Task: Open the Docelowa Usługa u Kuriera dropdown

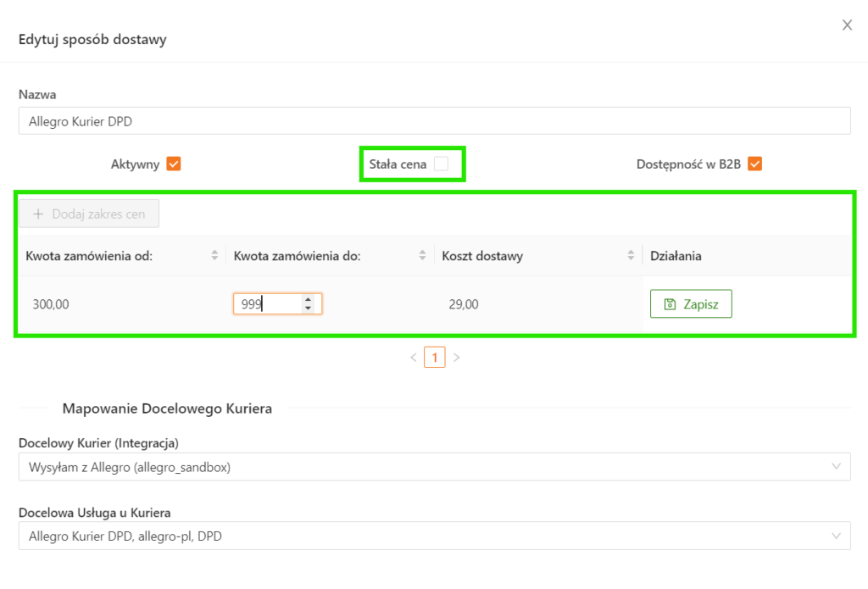Action: 434,536
